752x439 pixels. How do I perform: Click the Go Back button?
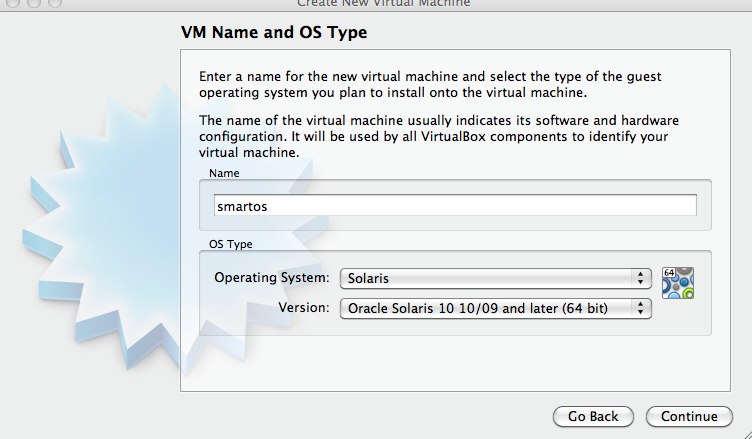[593, 416]
